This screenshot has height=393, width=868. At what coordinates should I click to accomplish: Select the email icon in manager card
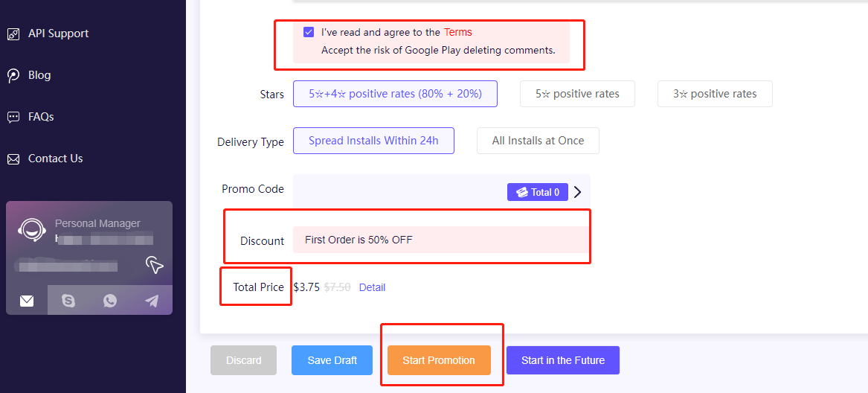[27, 301]
